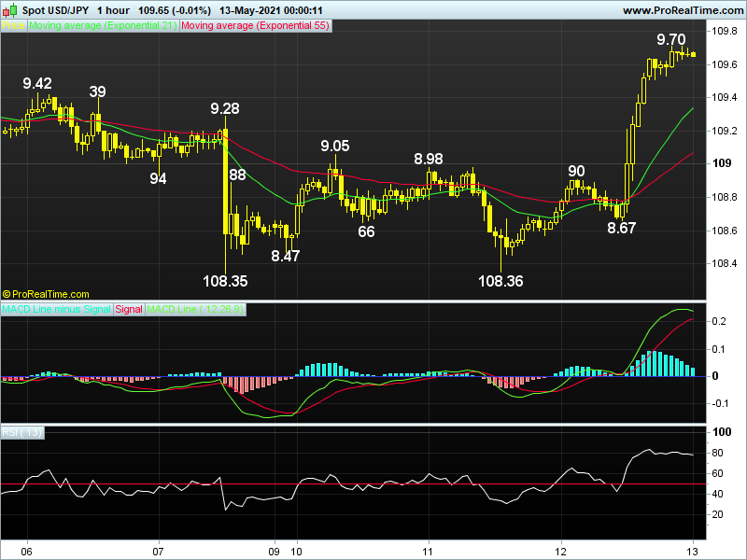
Task: Click the RSI (13) indicator label
Action: point(21,432)
